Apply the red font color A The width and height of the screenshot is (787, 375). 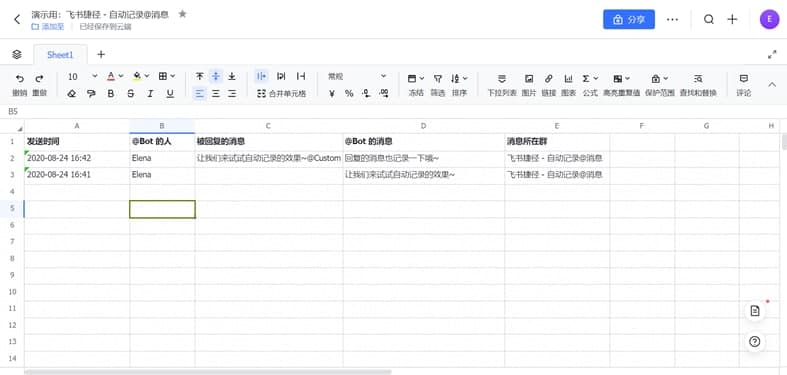(x=111, y=76)
